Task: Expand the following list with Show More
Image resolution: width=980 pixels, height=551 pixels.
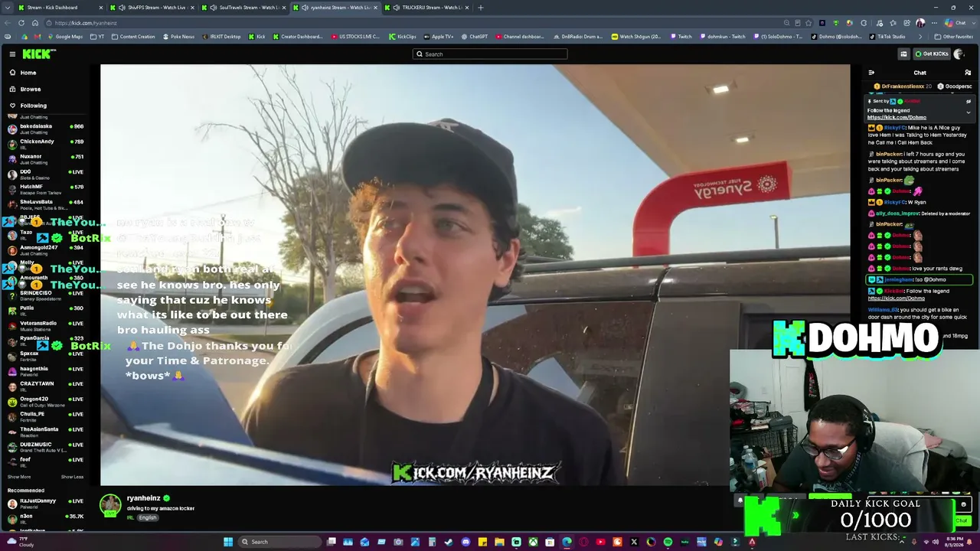Action: (19, 477)
